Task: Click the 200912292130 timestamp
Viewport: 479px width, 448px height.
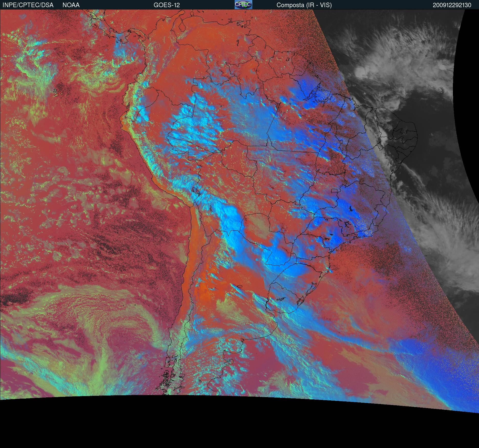Action: click(x=452, y=5)
